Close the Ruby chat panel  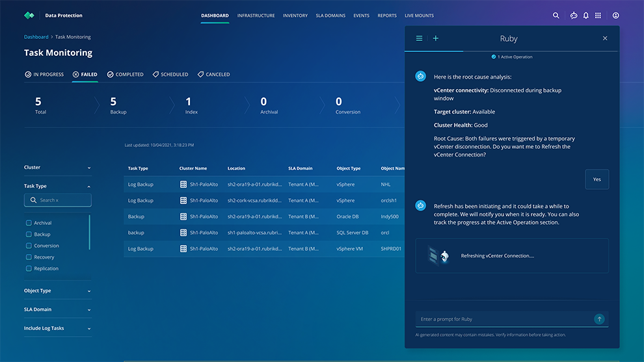click(x=605, y=38)
